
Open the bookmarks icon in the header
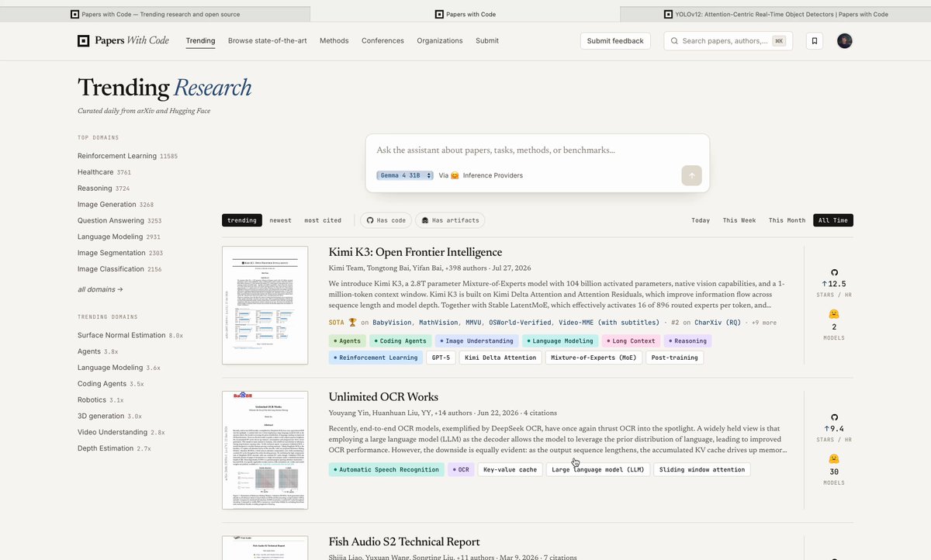[x=815, y=41]
